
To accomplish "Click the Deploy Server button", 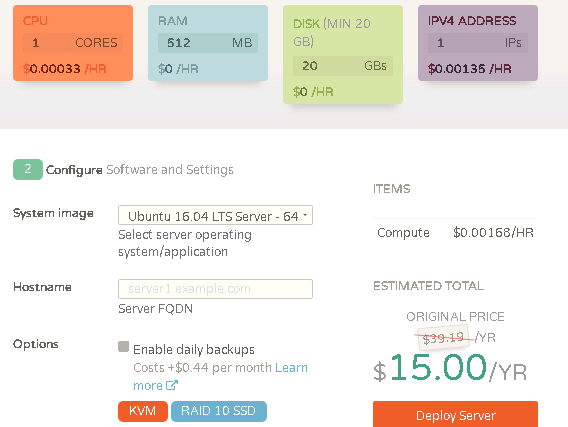I will click(455, 415).
